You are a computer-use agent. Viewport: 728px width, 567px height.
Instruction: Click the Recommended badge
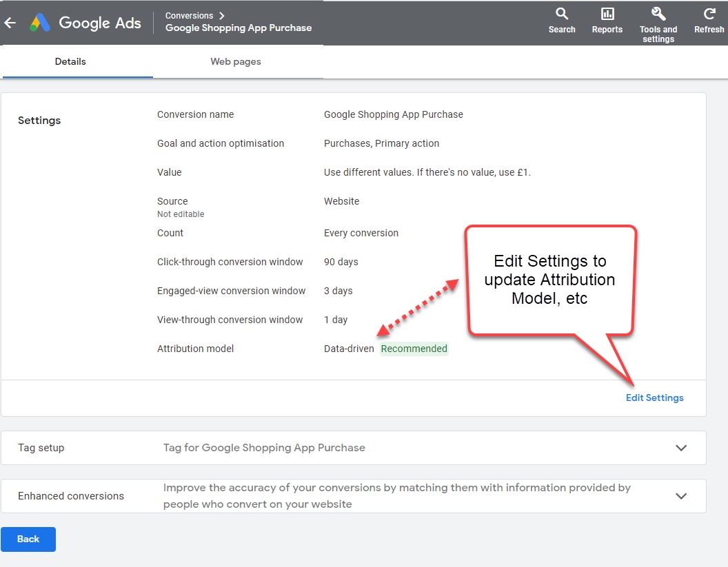coord(414,349)
